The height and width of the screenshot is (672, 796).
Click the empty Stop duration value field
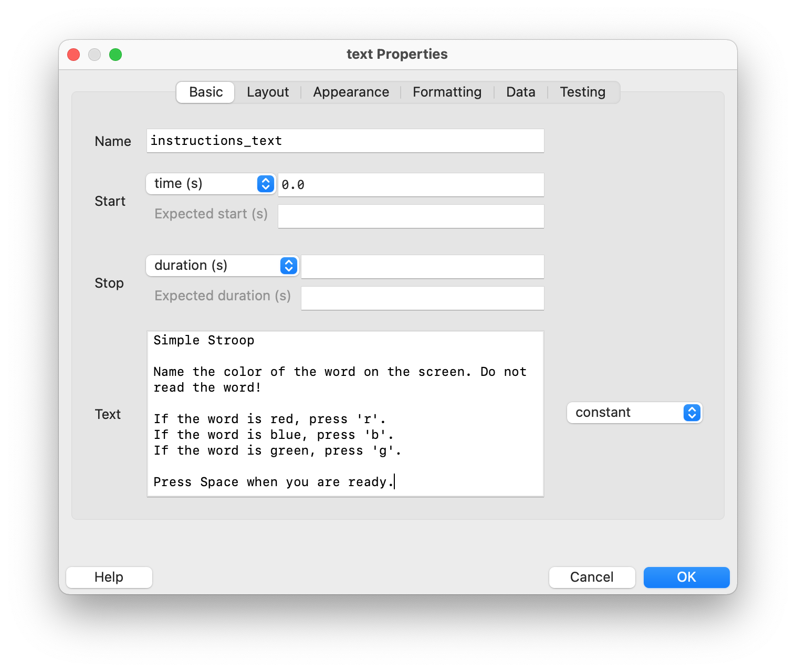(422, 267)
